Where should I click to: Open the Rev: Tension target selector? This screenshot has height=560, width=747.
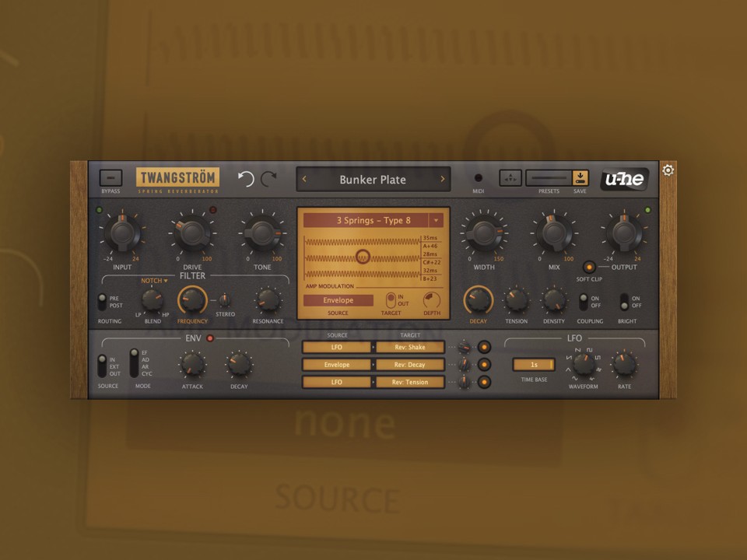coord(410,382)
